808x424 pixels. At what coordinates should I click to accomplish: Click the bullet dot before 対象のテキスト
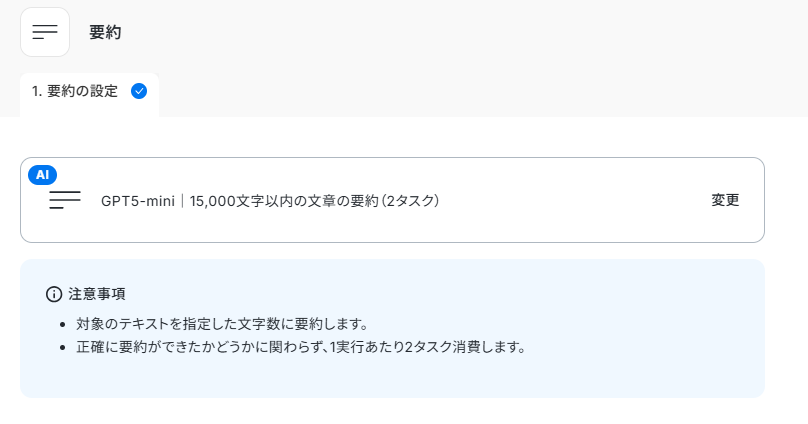63,325
